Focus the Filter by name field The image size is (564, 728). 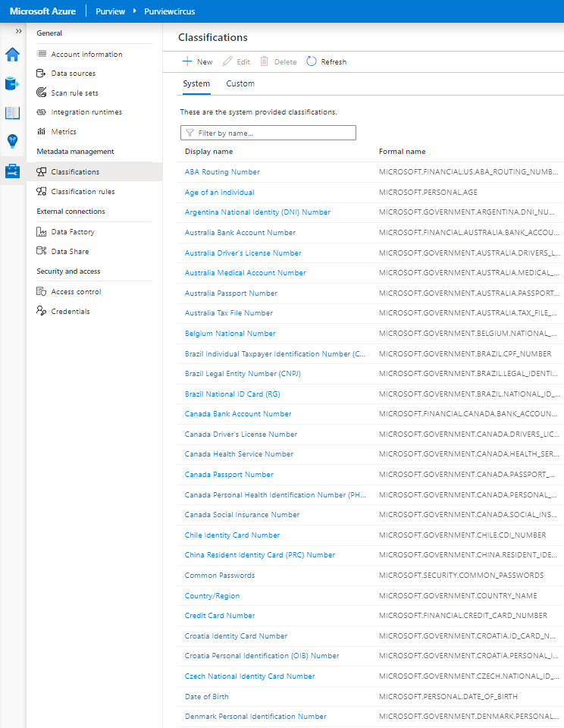[x=268, y=133]
